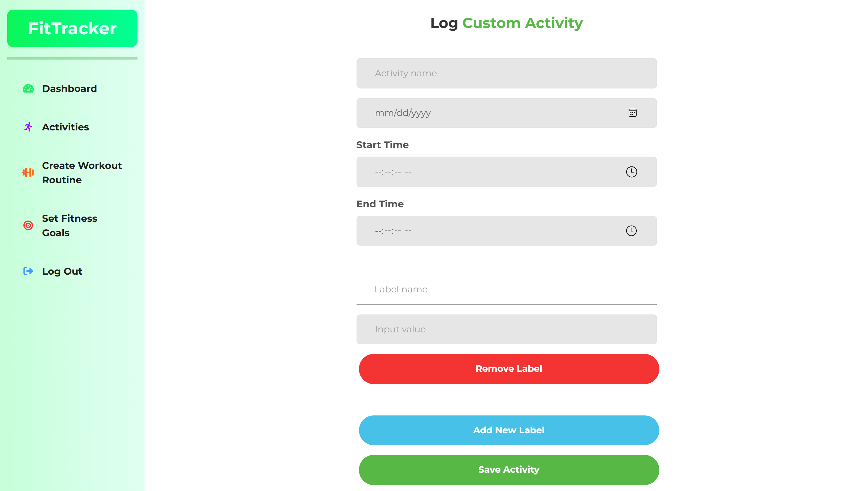Click the mm/dd/yyyy date field
The width and height of the screenshot is (868, 491).
[x=506, y=113]
